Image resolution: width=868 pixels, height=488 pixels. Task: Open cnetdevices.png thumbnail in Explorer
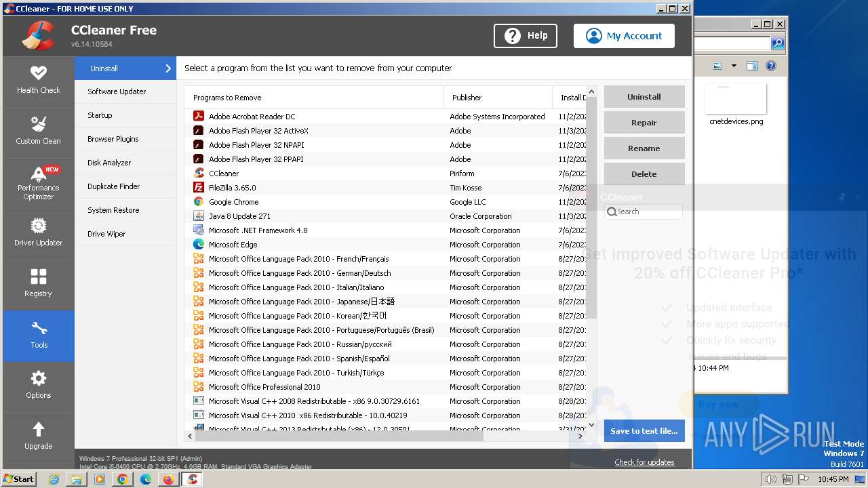point(736,100)
